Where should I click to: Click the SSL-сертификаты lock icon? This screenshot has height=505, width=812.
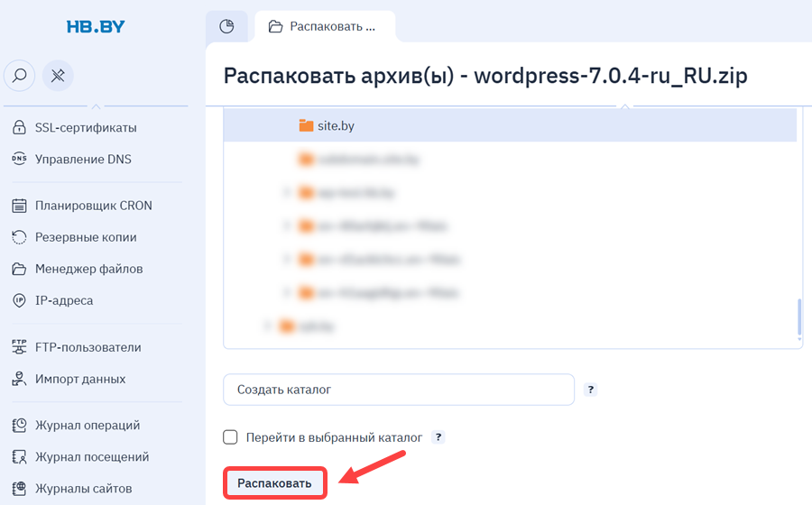19,127
